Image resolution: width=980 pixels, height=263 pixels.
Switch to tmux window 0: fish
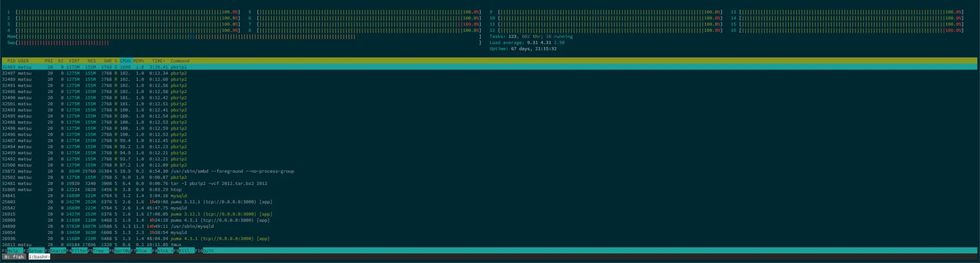point(14,257)
